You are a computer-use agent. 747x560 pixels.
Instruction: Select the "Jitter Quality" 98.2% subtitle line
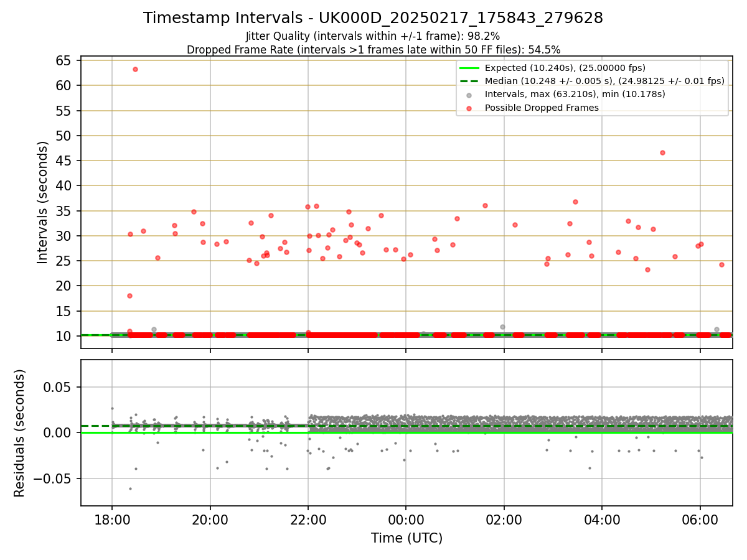pyautogui.click(x=373, y=37)
